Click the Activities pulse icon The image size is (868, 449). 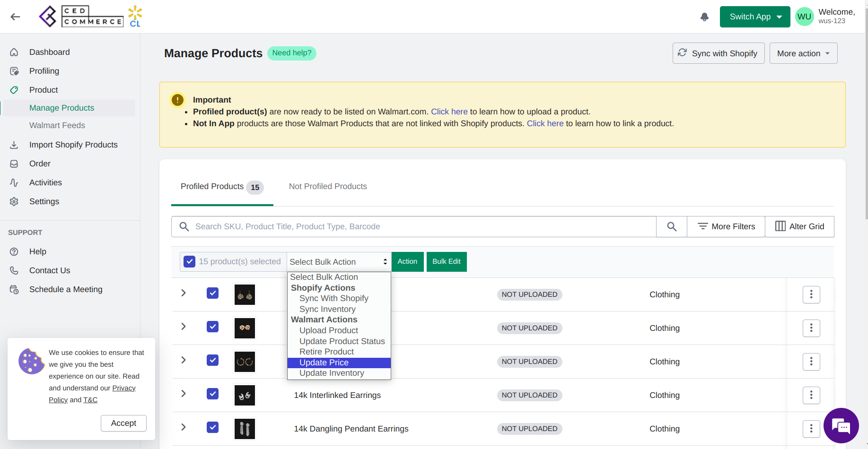click(14, 182)
